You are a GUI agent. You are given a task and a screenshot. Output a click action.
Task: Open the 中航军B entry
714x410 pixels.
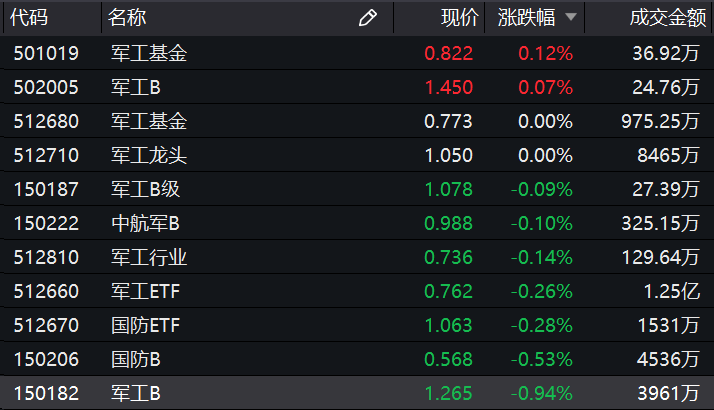pos(146,224)
